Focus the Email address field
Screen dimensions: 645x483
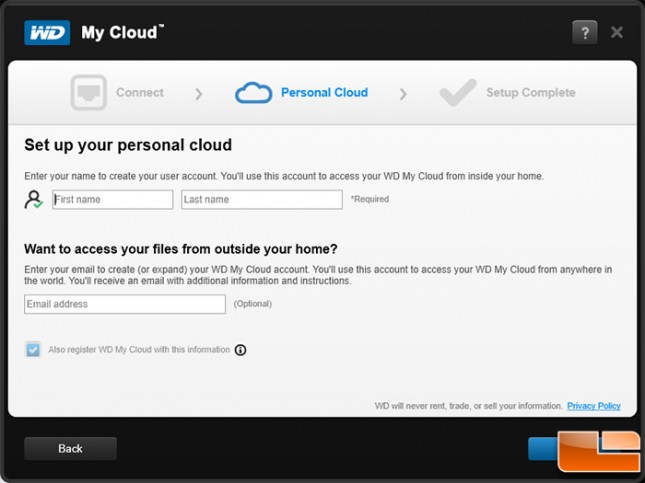pyautogui.click(x=125, y=304)
